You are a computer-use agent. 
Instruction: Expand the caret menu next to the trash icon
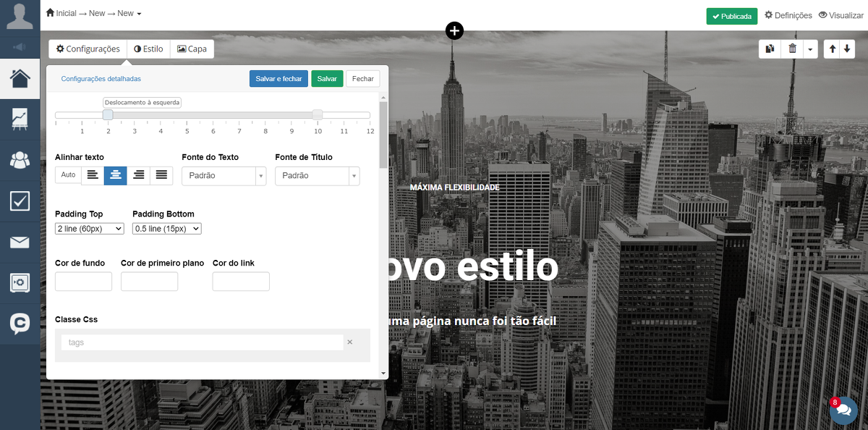(810, 49)
